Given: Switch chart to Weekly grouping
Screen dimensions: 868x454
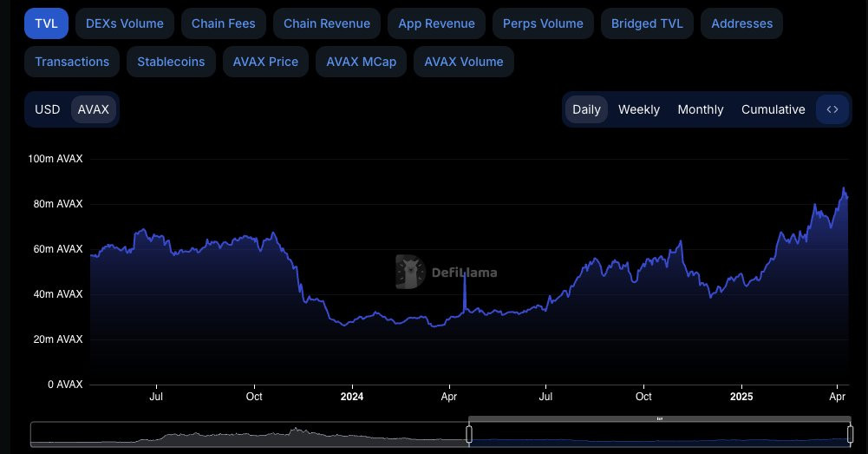Looking at the screenshot, I should coord(639,109).
